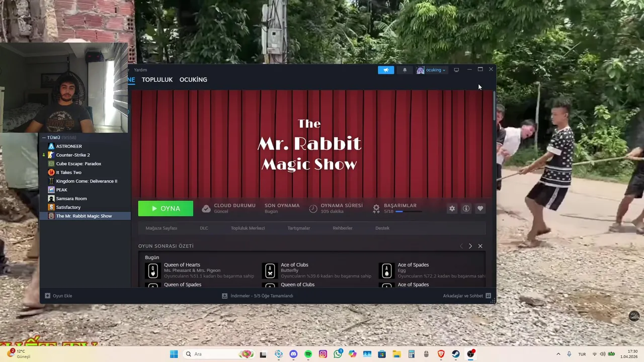Open game settings gear for Mr. Rabbit Magic Show
The height and width of the screenshot is (362, 644).
(x=452, y=209)
